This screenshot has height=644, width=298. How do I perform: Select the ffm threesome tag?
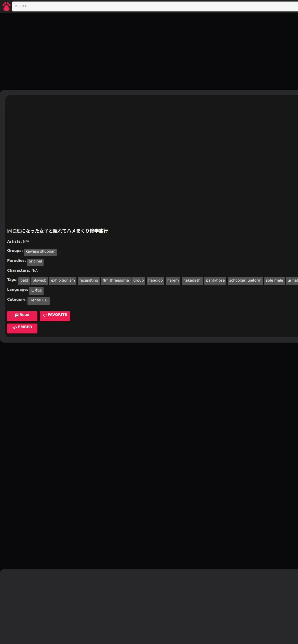click(116, 281)
